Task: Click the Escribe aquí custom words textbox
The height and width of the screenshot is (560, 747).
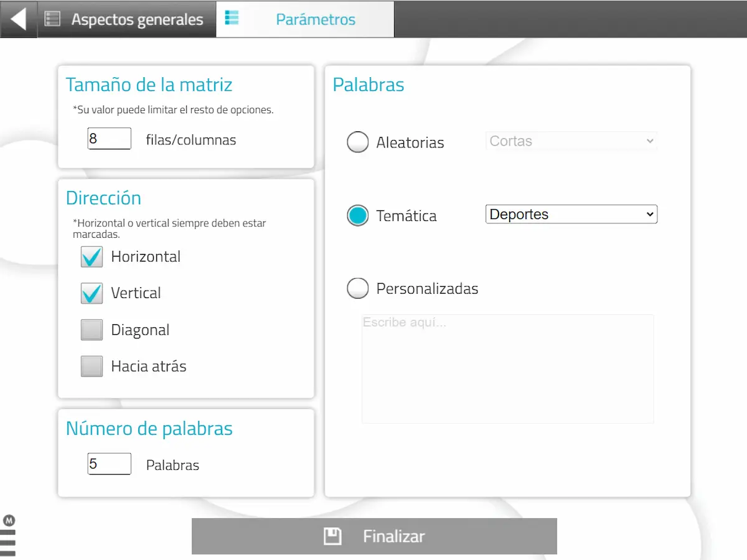Action: click(508, 369)
